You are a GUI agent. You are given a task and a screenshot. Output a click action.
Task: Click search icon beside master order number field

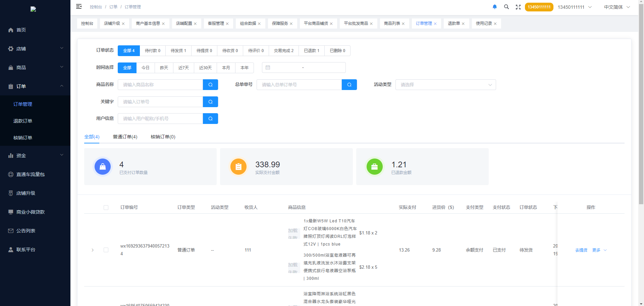point(349,85)
